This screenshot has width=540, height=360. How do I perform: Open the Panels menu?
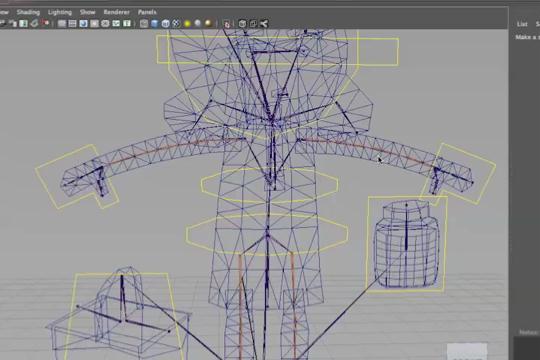click(x=147, y=12)
